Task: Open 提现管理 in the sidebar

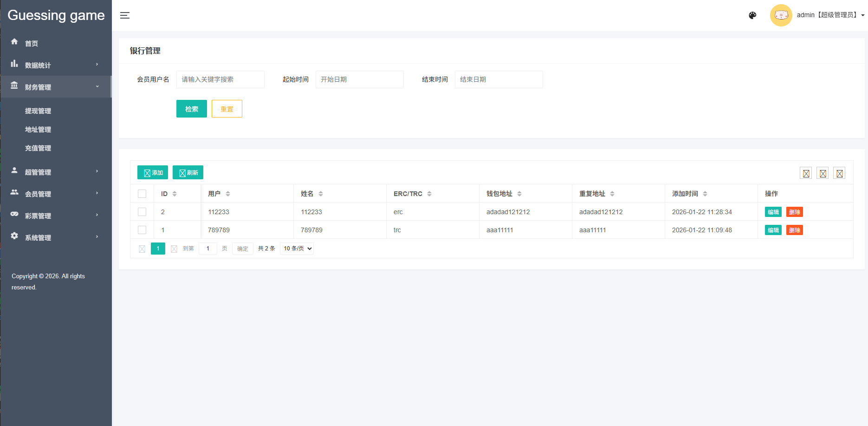Action: point(38,111)
